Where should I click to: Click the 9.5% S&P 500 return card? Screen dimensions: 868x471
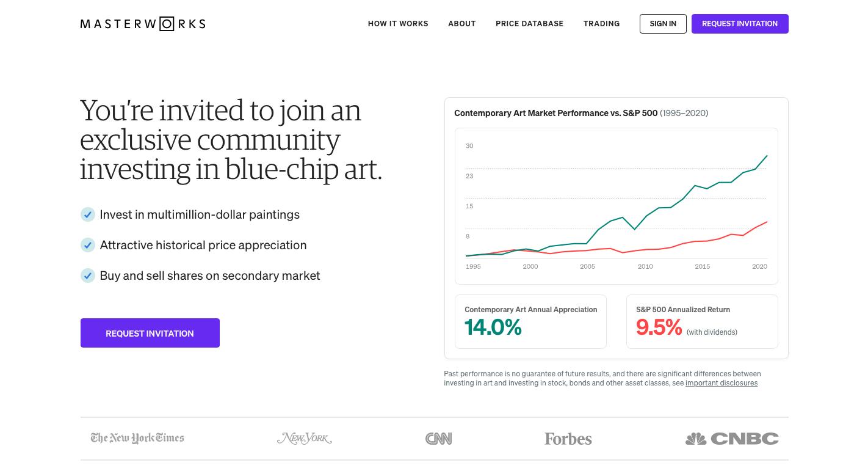(702, 322)
